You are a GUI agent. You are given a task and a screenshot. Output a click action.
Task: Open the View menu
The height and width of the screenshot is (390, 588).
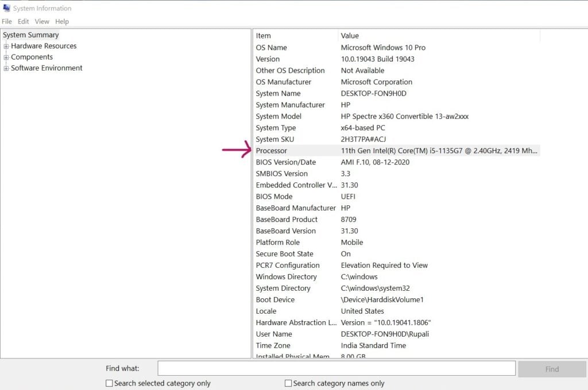point(41,21)
